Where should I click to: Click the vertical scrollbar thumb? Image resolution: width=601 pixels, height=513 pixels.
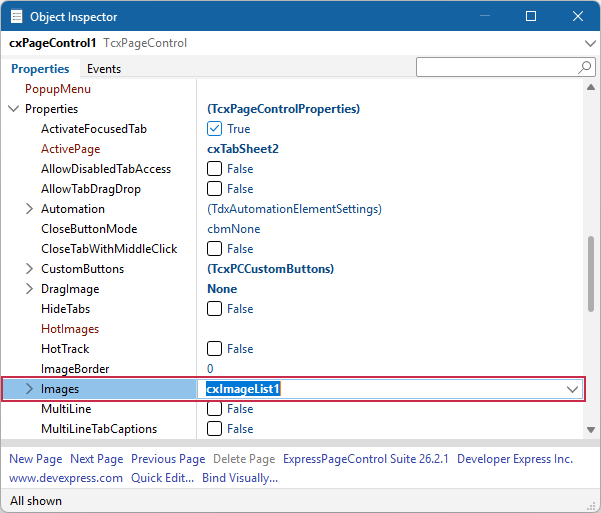pos(591,274)
